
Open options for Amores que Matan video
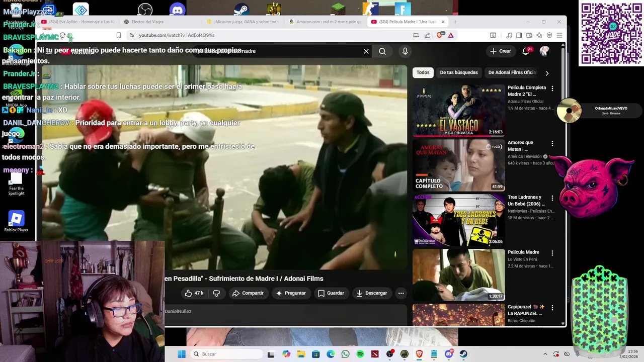pyautogui.click(x=552, y=143)
